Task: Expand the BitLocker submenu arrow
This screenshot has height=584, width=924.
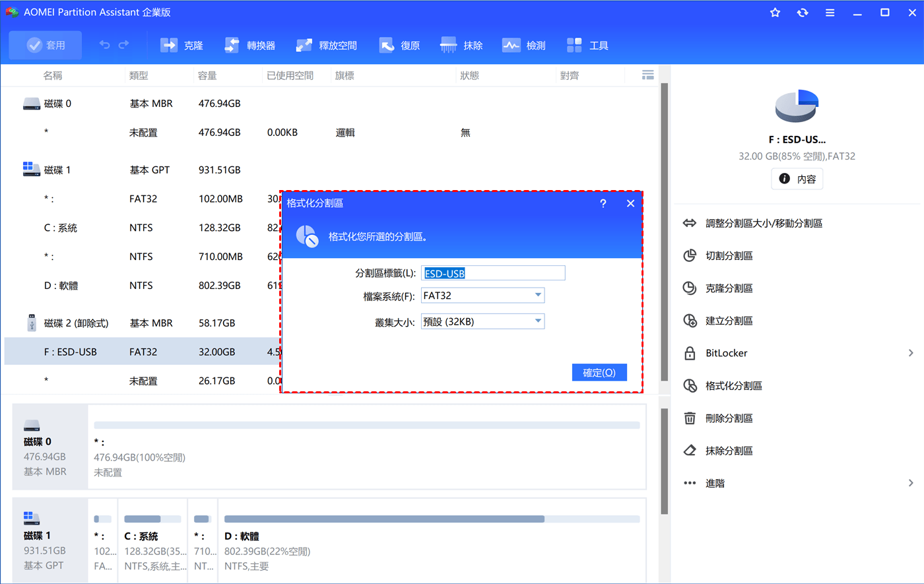Action: pos(911,353)
